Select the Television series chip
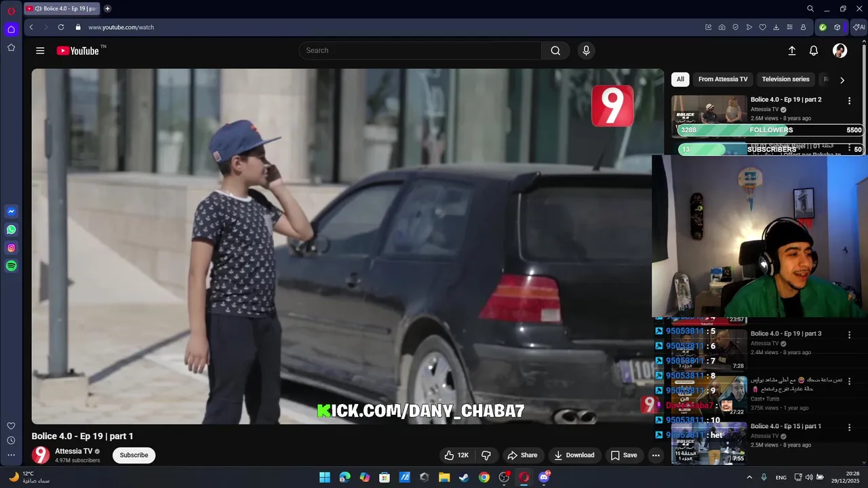This screenshot has height=488, width=868. click(x=785, y=79)
